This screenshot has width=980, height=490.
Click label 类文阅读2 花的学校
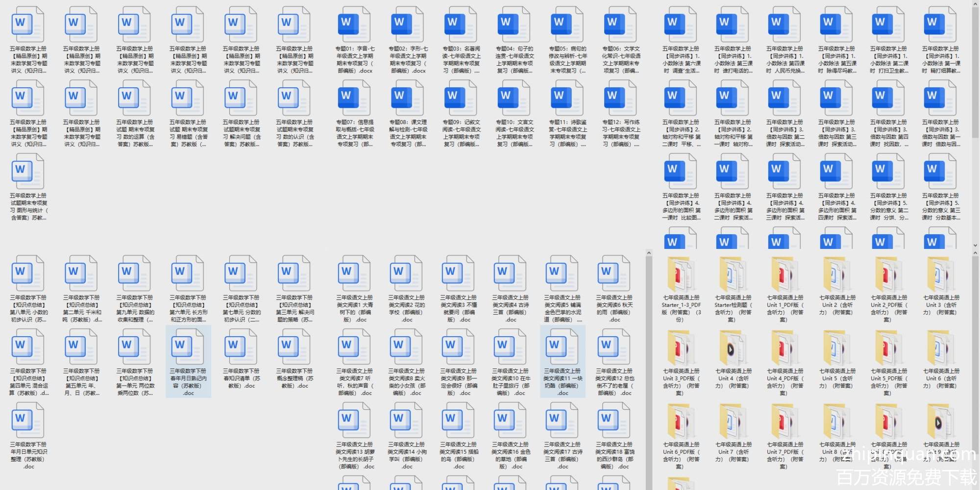407,309
